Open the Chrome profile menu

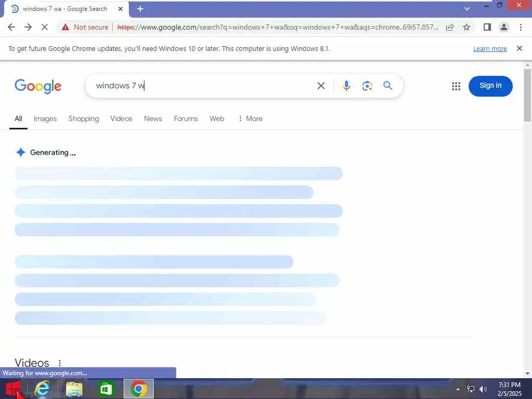tap(504, 27)
